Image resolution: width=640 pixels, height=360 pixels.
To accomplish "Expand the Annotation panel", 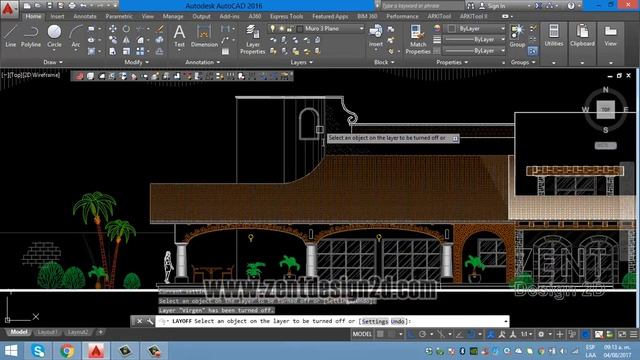I will click(x=202, y=62).
